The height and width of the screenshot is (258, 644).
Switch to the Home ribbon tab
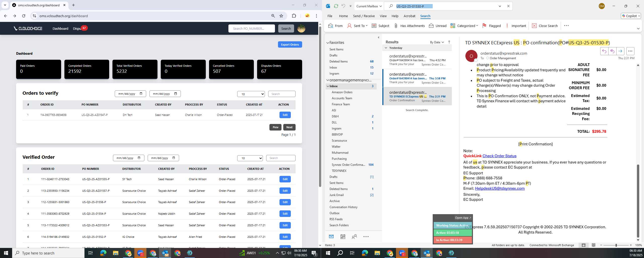(x=343, y=16)
